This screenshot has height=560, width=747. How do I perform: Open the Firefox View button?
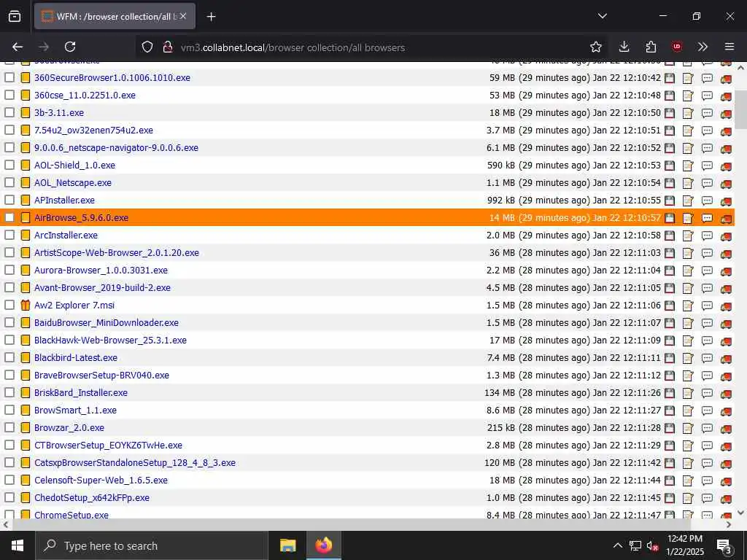coord(15,16)
